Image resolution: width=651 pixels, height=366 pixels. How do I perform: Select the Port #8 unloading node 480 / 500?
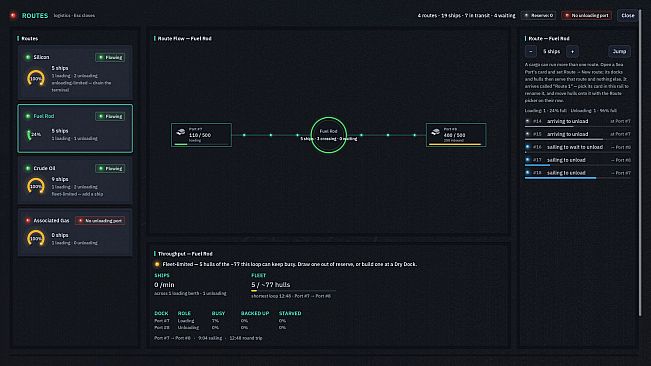(x=456, y=135)
